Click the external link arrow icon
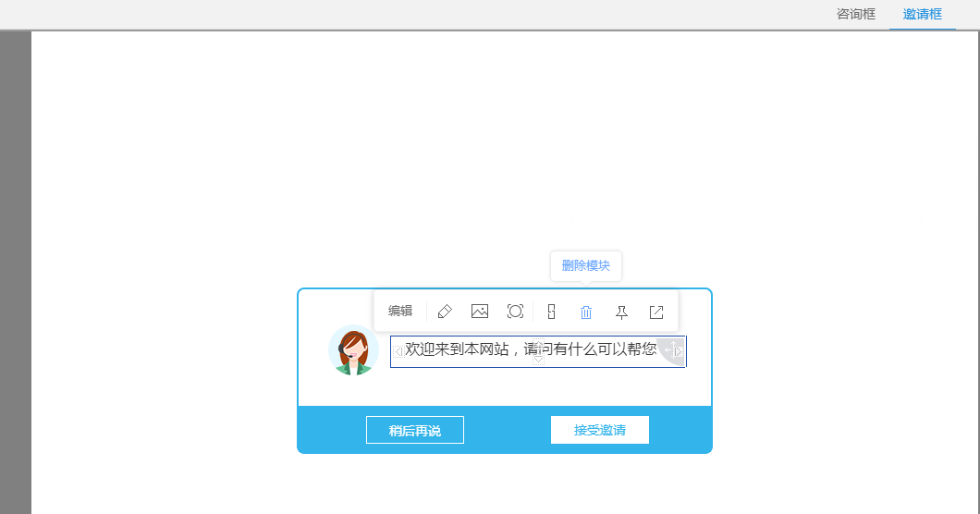980x514 pixels. click(656, 312)
